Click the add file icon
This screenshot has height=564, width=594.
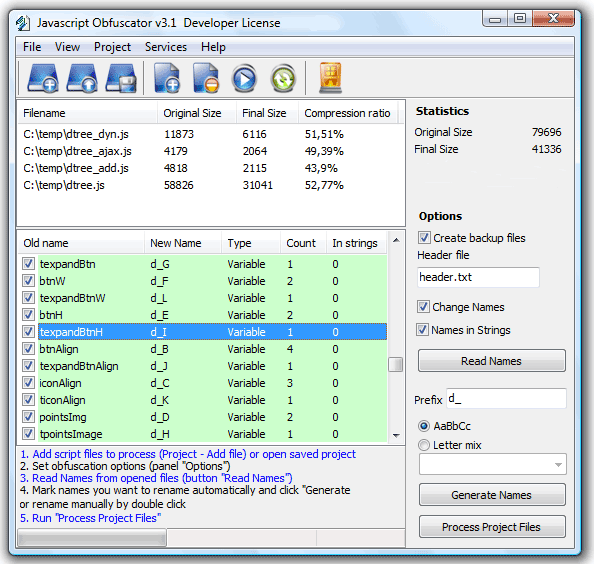point(167,78)
